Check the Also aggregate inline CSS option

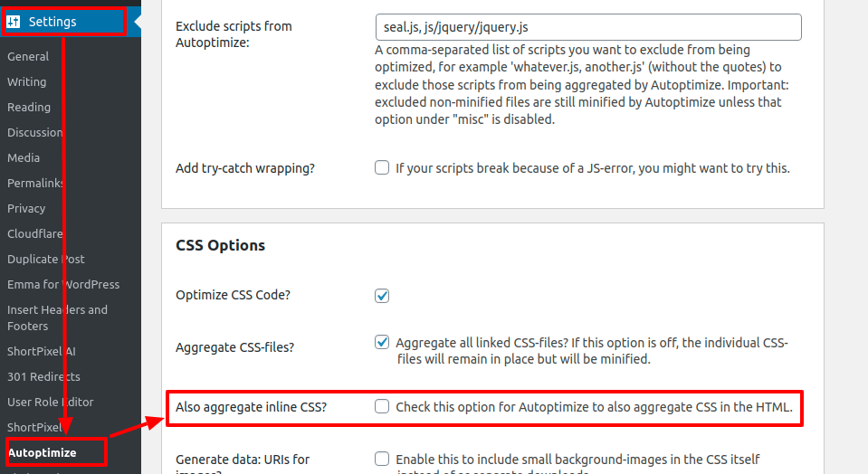tap(382, 406)
